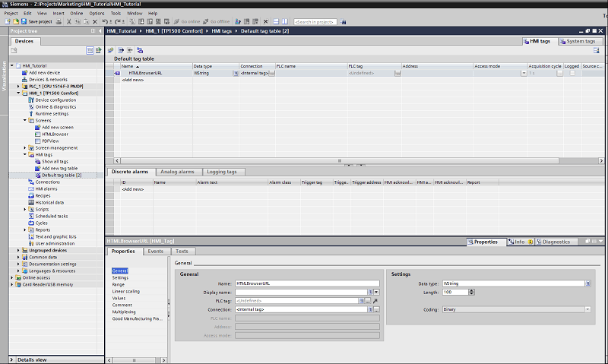Click the Search in project input field
Viewport: 608px width, 364px height.
click(315, 22)
